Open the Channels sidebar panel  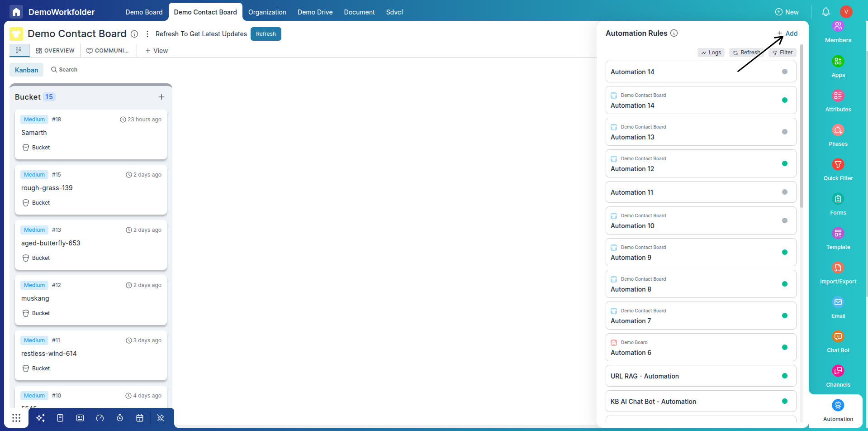(838, 376)
